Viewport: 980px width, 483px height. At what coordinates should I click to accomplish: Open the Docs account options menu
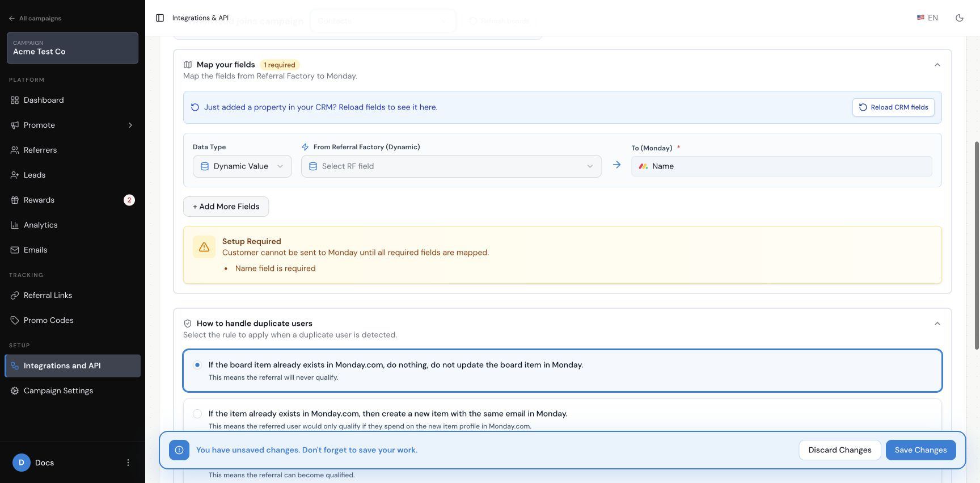[128, 463]
